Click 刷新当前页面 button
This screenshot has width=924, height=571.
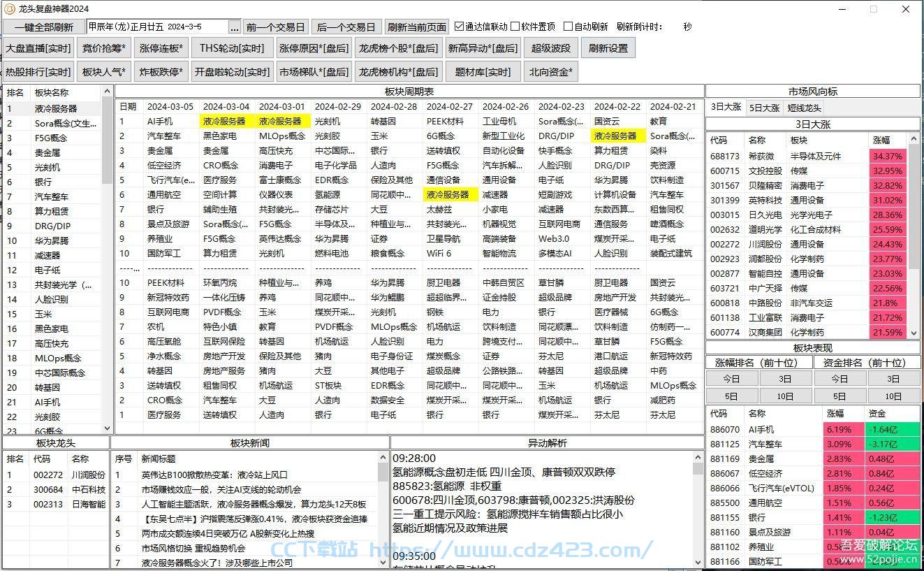pyautogui.click(x=417, y=27)
